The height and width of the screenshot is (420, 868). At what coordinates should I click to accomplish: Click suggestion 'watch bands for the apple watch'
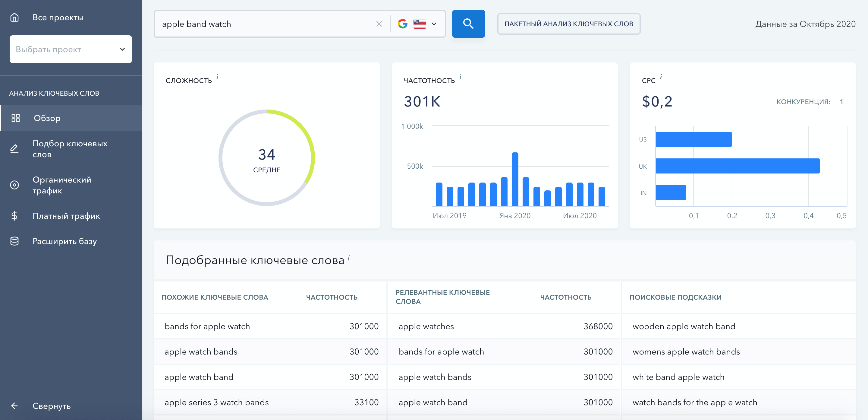coord(695,402)
